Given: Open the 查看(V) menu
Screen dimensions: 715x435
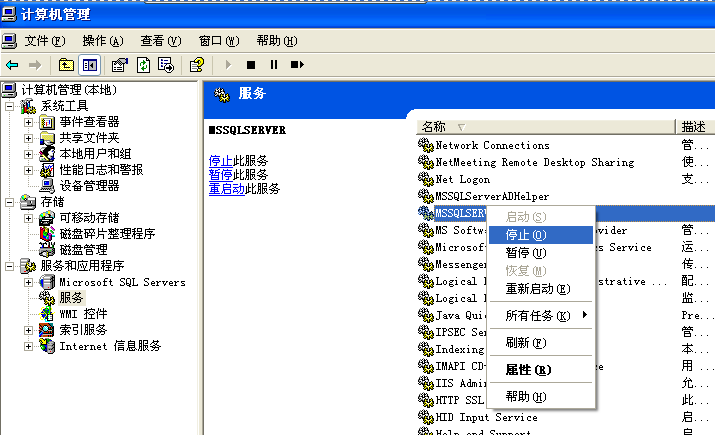Looking at the screenshot, I should pos(161,41).
